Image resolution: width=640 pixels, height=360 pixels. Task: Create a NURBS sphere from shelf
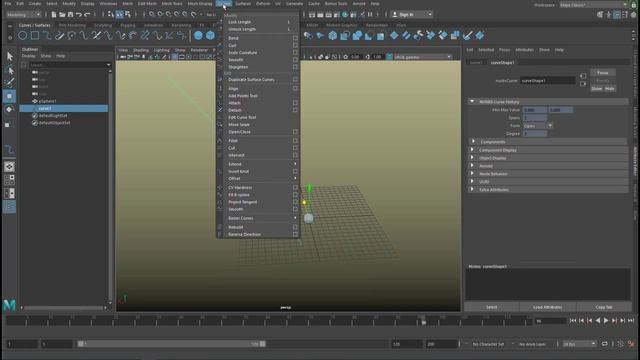pyautogui.click(x=198, y=36)
